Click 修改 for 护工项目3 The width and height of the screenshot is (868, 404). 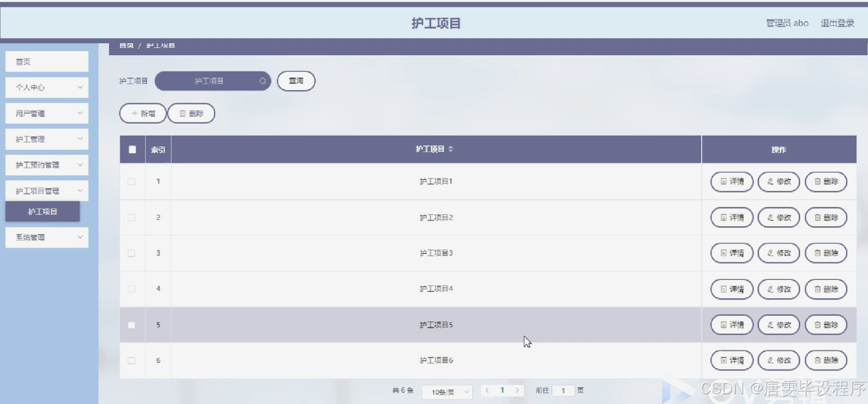tap(779, 253)
